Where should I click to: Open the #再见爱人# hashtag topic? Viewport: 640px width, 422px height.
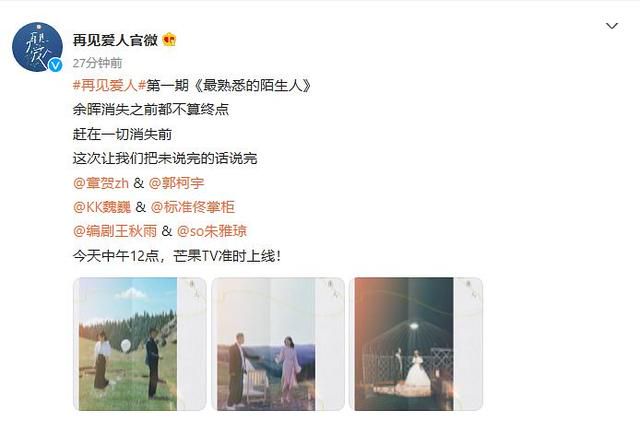point(109,85)
